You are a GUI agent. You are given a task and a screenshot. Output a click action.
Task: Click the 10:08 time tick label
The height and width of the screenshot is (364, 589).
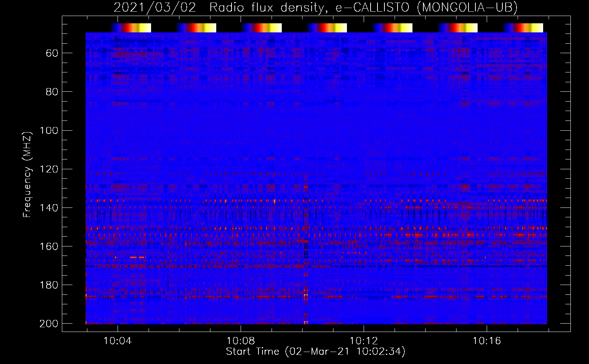coord(241,341)
